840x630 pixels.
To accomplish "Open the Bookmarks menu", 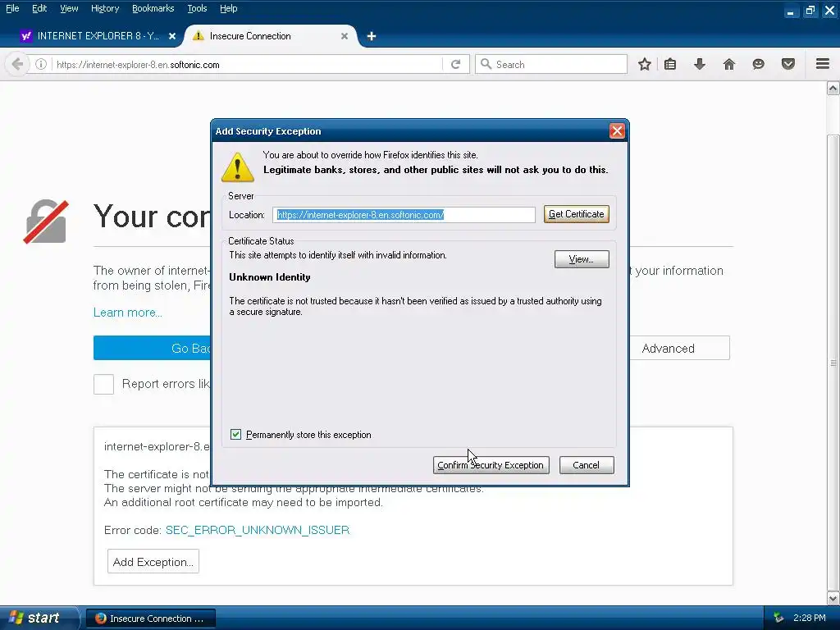I will tap(153, 8).
